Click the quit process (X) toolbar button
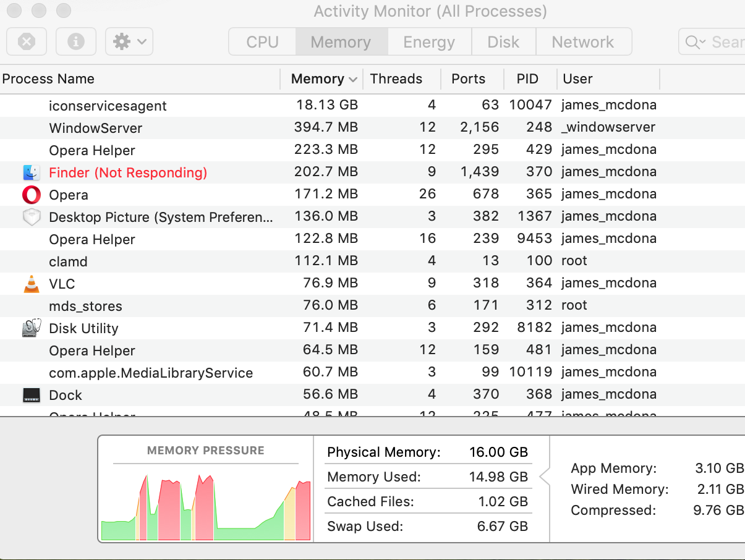The width and height of the screenshot is (745, 560). [x=27, y=42]
